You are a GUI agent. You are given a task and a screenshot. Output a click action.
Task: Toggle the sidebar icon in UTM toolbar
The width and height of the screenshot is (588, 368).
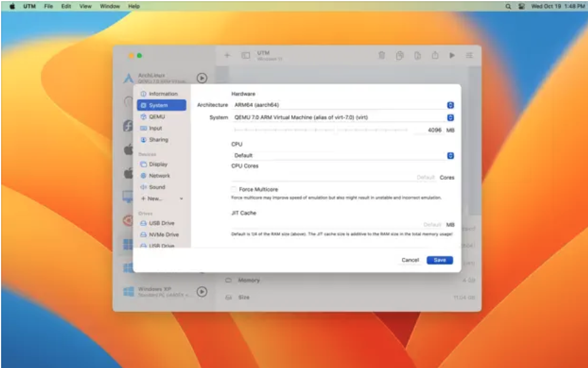[x=246, y=55]
